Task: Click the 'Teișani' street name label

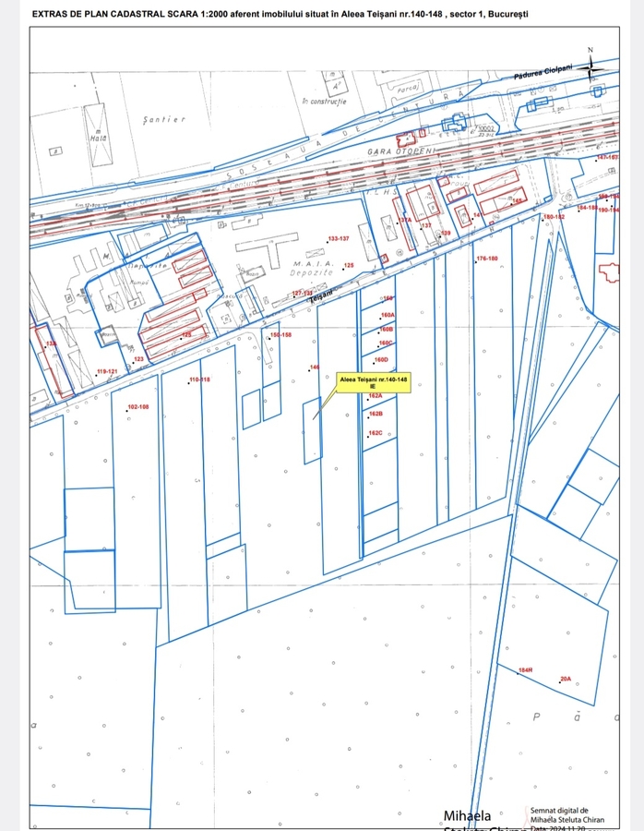Action: (321, 295)
